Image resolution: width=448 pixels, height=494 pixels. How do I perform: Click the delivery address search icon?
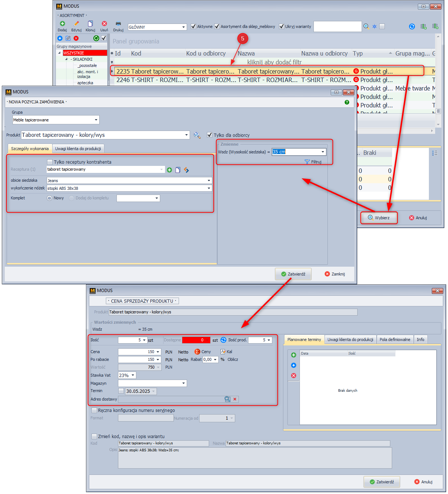(227, 399)
